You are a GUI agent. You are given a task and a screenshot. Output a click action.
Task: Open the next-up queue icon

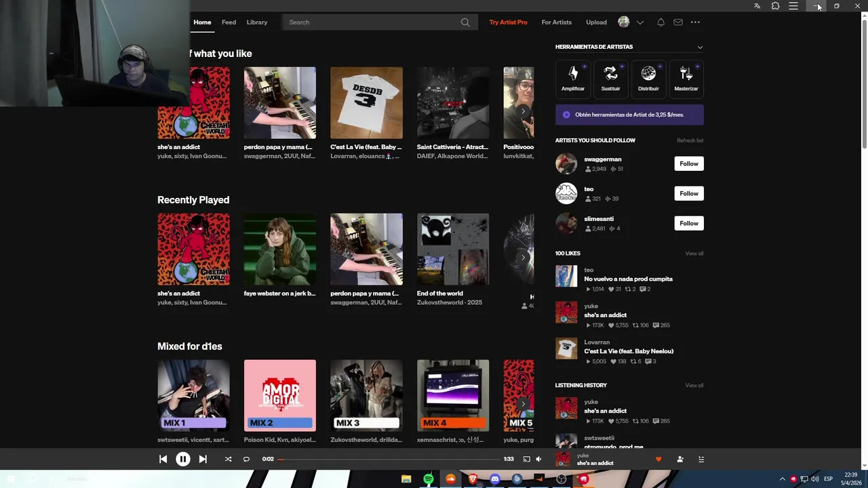[x=701, y=459]
